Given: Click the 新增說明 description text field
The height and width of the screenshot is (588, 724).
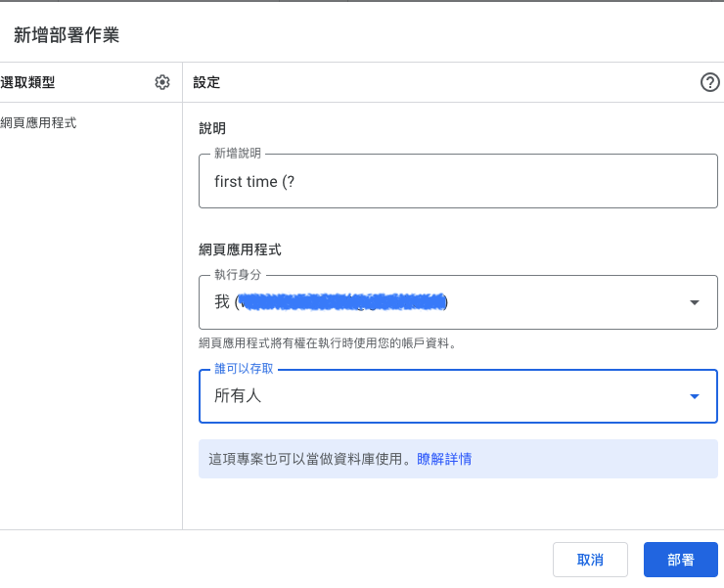Looking at the screenshot, I should click(458, 182).
